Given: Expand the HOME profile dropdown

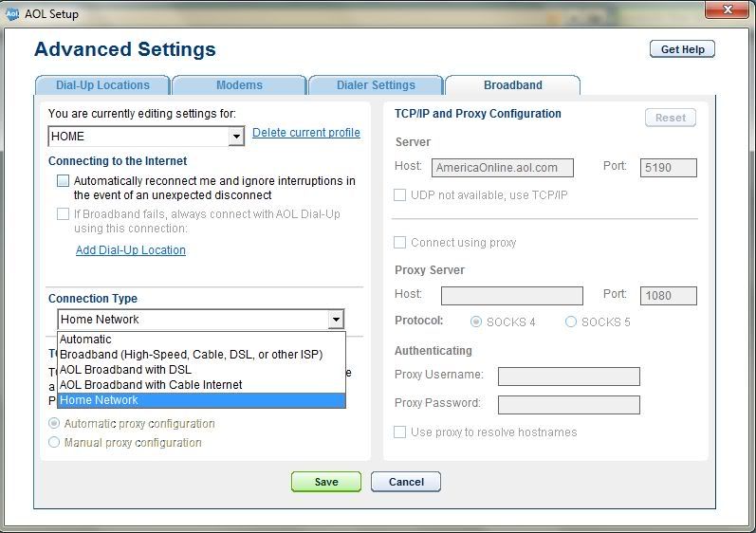Looking at the screenshot, I should (236, 137).
